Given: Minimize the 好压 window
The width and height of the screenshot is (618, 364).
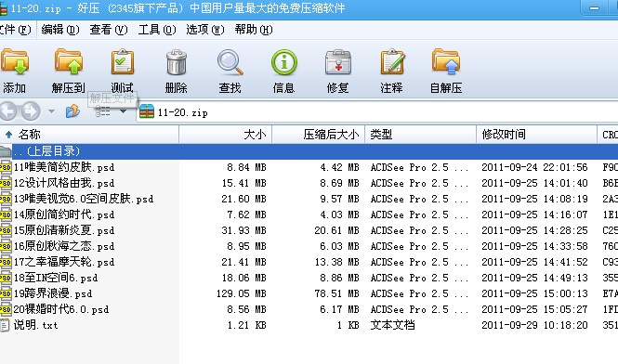Looking at the screenshot, I should 595,7.
